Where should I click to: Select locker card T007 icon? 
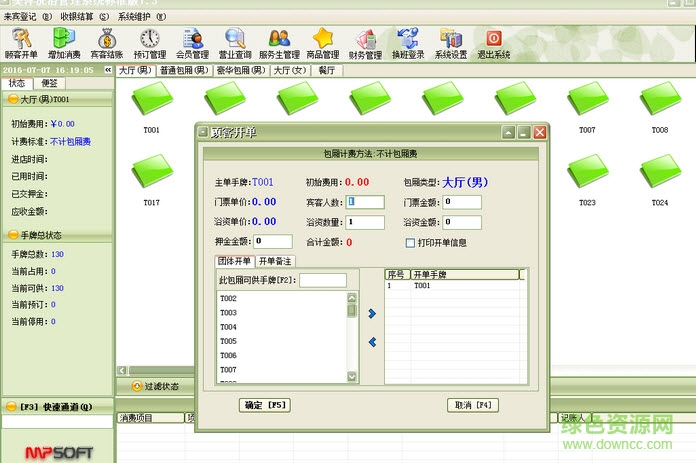pos(588,99)
